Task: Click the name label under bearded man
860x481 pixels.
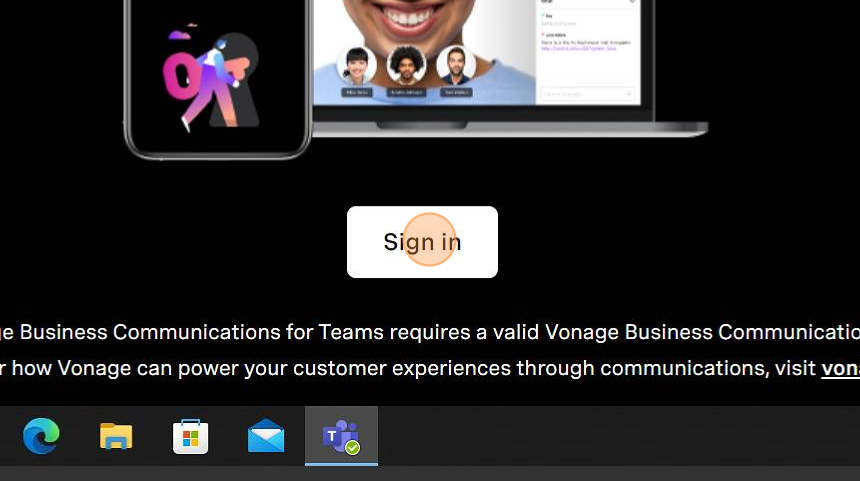Action: pos(456,92)
